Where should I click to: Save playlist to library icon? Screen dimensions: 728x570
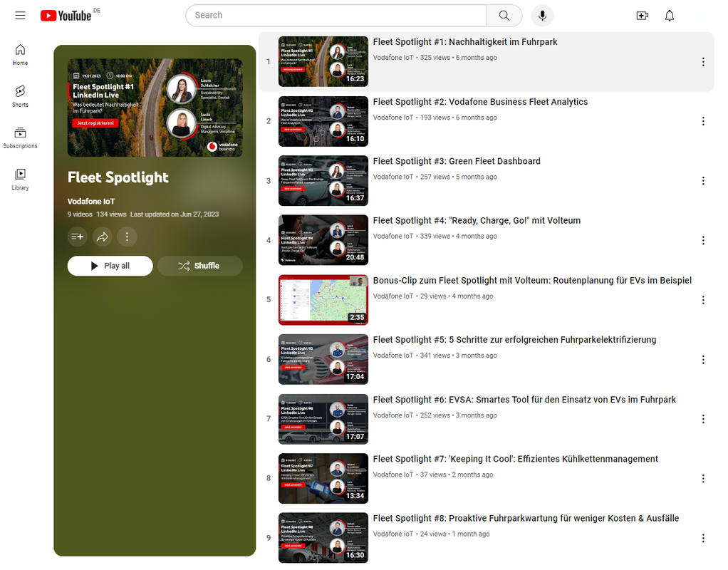tap(78, 237)
